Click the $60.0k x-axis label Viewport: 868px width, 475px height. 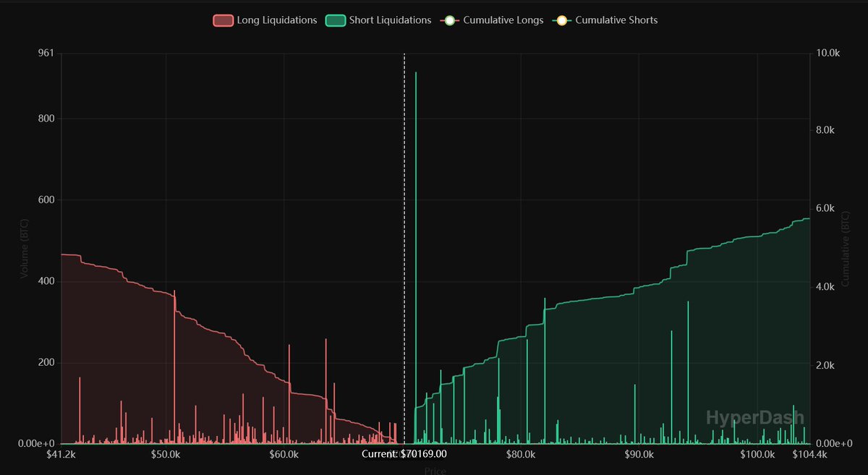click(284, 454)
